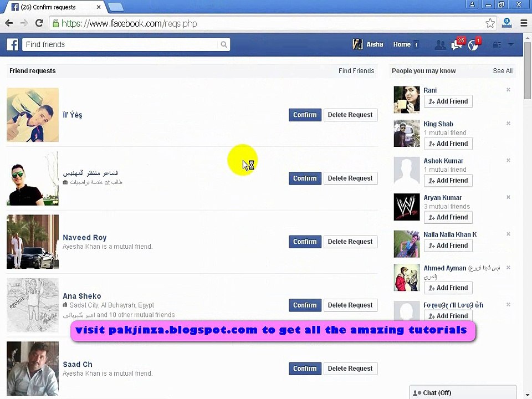This screenshot has height=399, width=532.
Task: Add Aryan Kumar as friend
Action: coord(448,217)
